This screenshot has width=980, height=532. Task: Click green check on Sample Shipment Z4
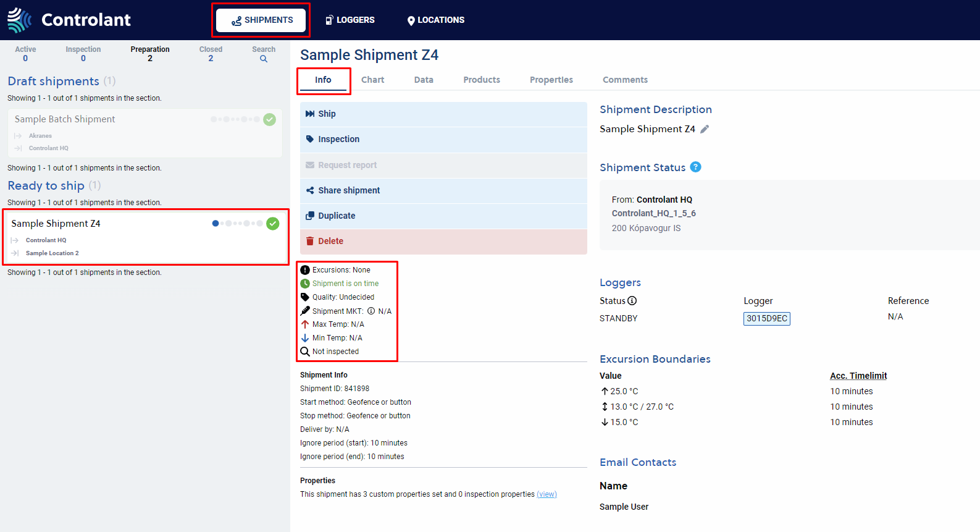(x=273, y=224)
